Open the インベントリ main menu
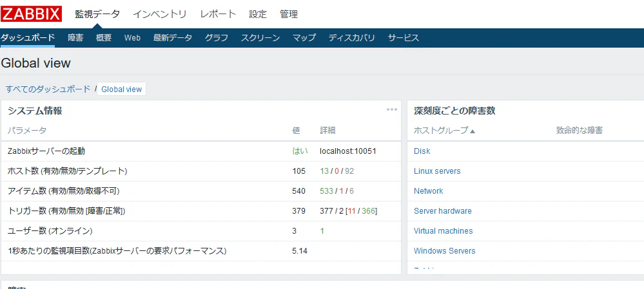 [x=160, y=14]
